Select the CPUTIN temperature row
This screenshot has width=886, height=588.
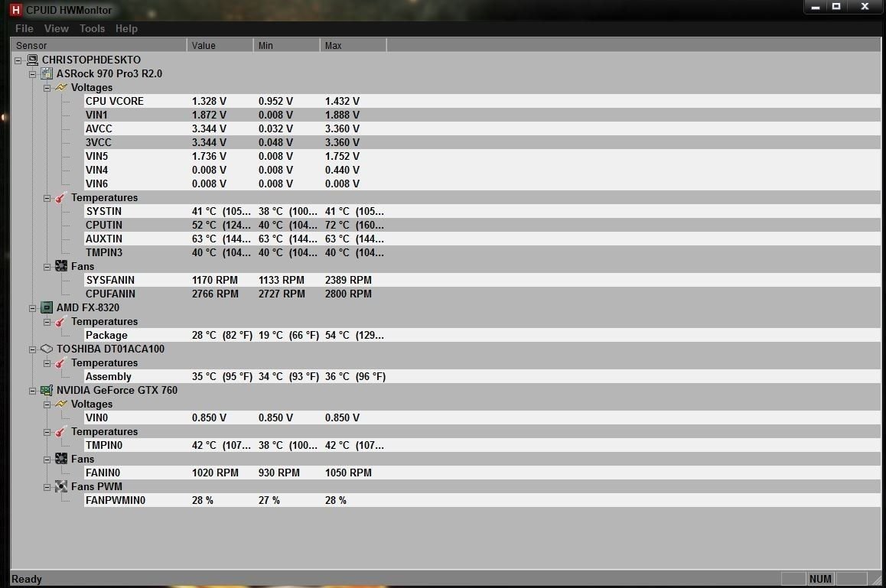click(x=482, y=225)
